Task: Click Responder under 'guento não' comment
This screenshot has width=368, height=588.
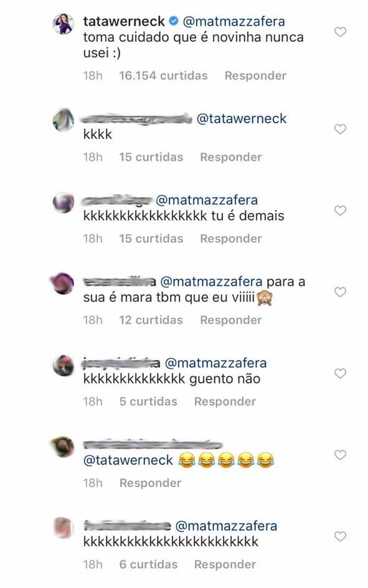Action: click(225, 402)
